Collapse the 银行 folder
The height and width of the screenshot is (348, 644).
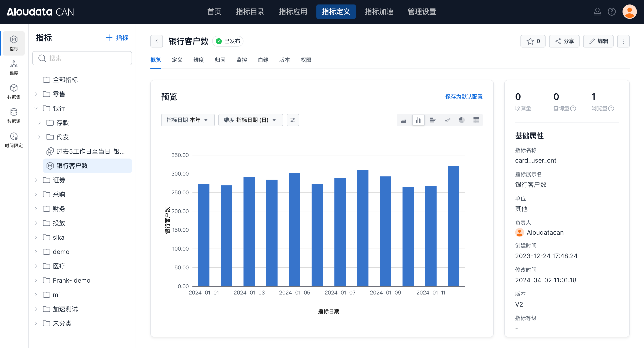(x=36, y=109)
